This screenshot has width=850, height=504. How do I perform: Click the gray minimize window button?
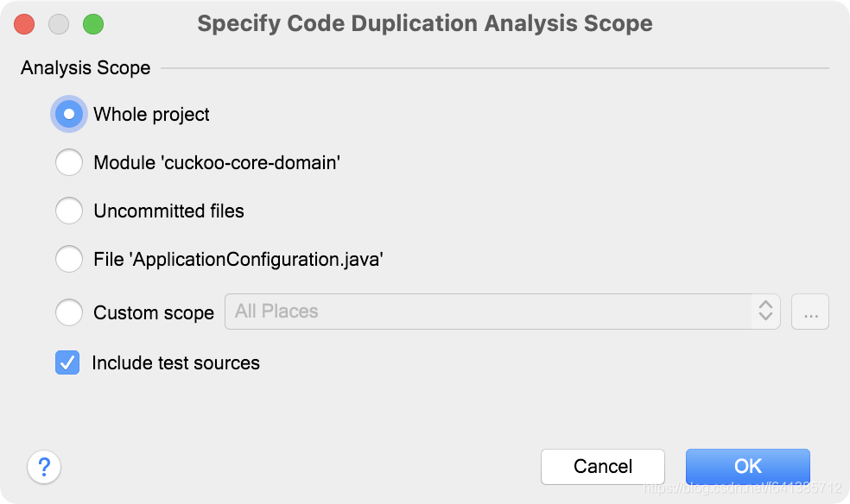tap(59, 24)
